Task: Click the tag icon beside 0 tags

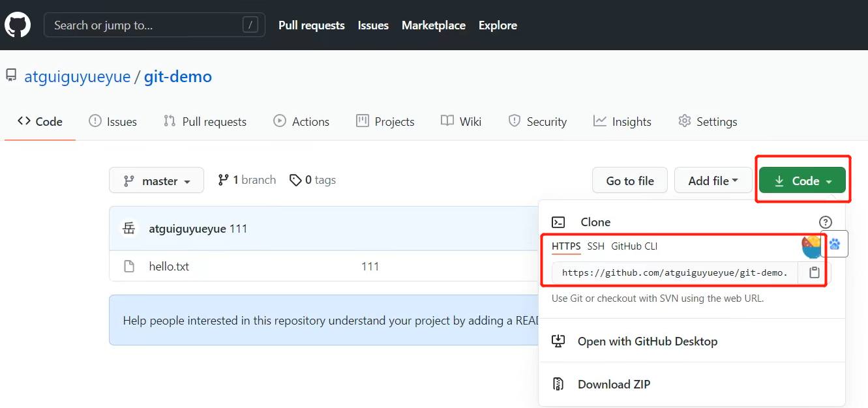Action: [296, 180]
